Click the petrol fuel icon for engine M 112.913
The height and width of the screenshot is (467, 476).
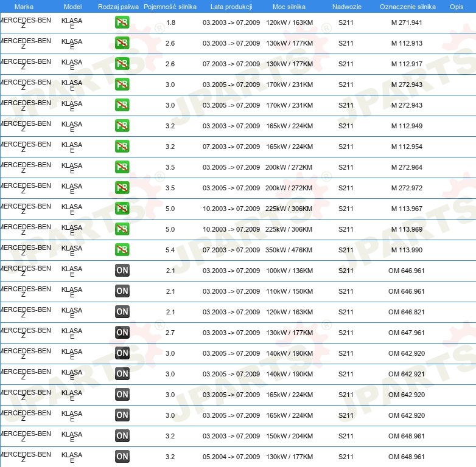(122, 43)
